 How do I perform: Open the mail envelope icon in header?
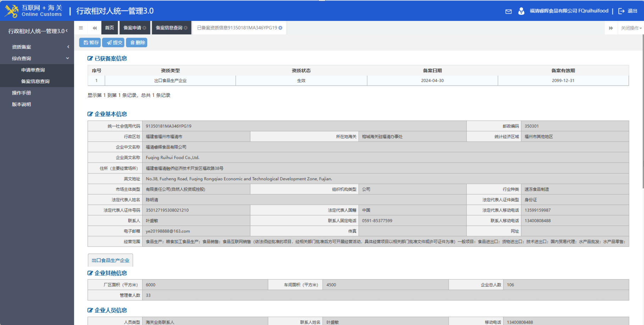508,11
